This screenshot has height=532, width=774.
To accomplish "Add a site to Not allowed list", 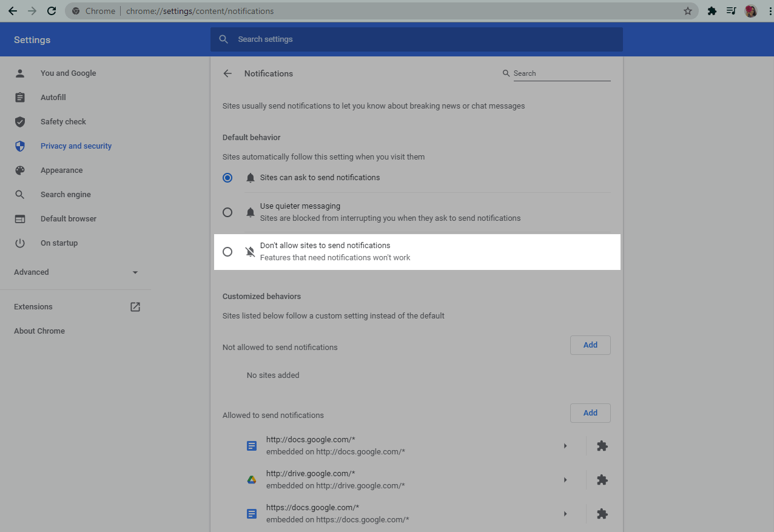I will tap(590, 345).
